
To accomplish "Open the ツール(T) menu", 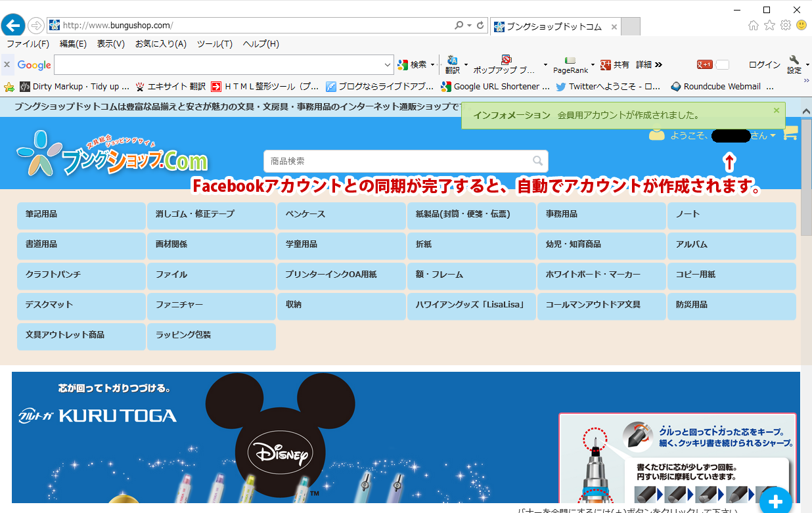I will [x=215, y=44].
